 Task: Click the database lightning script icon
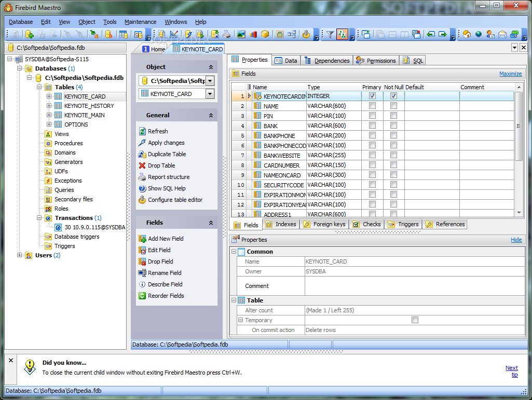pos(188,34)
